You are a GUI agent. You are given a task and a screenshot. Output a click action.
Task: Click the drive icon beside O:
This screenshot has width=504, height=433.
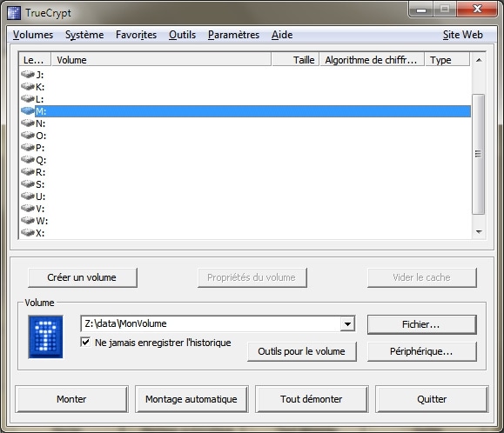28,136
